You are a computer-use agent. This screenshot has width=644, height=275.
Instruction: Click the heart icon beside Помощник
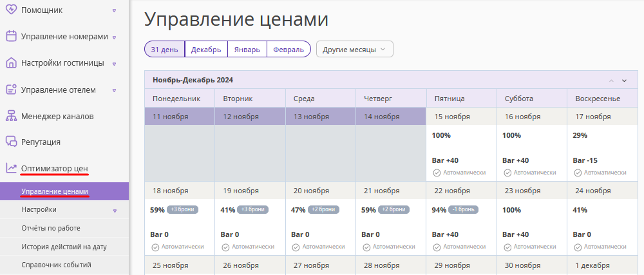(11, 10)
